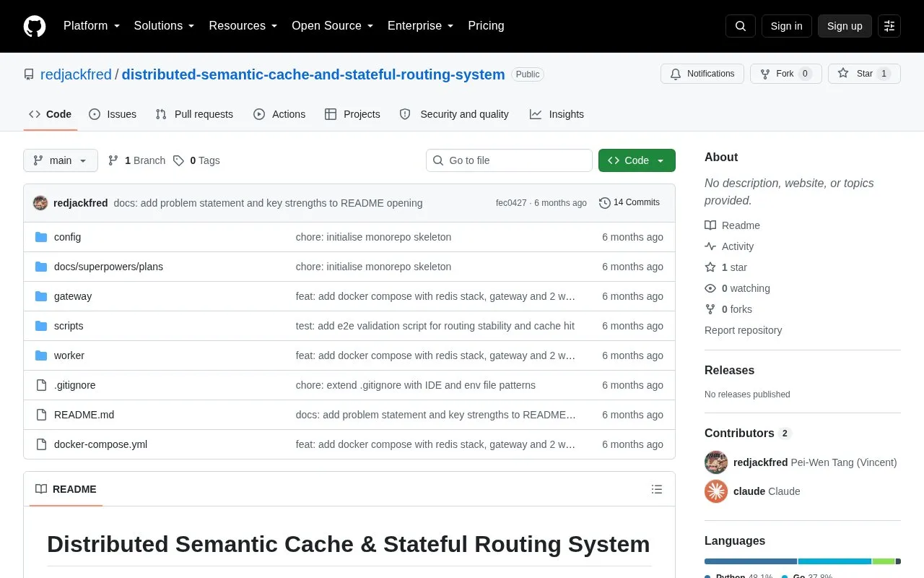Click the scripts folder icon

coord(41,326)
